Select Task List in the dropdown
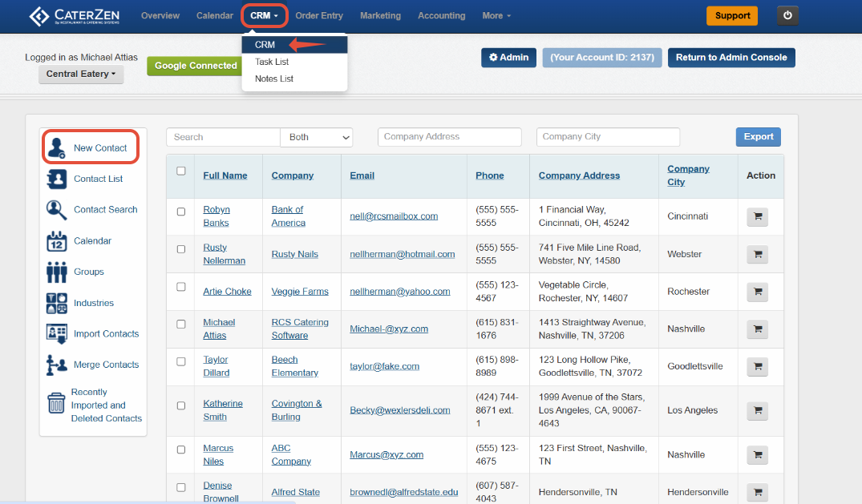The image size is (862, 504). (294, 62)
